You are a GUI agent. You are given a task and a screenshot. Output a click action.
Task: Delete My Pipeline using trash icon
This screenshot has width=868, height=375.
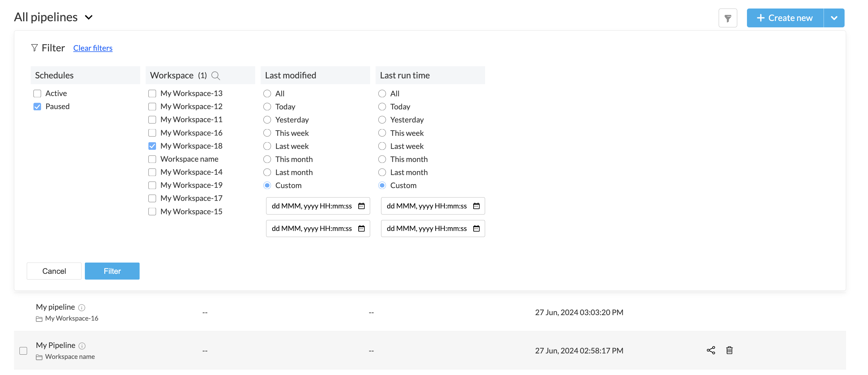[x=729, y=350]
